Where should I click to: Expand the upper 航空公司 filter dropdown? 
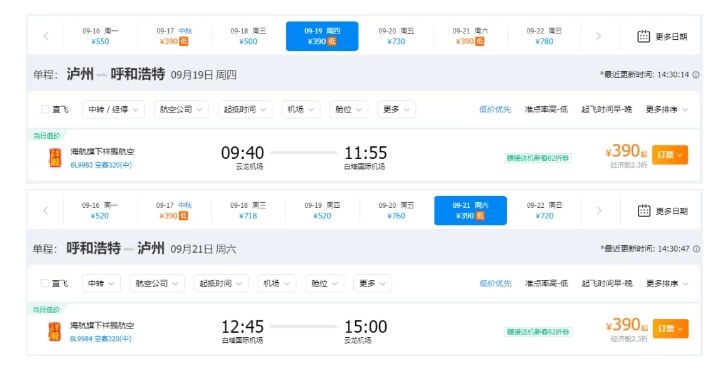pos(181,109)
